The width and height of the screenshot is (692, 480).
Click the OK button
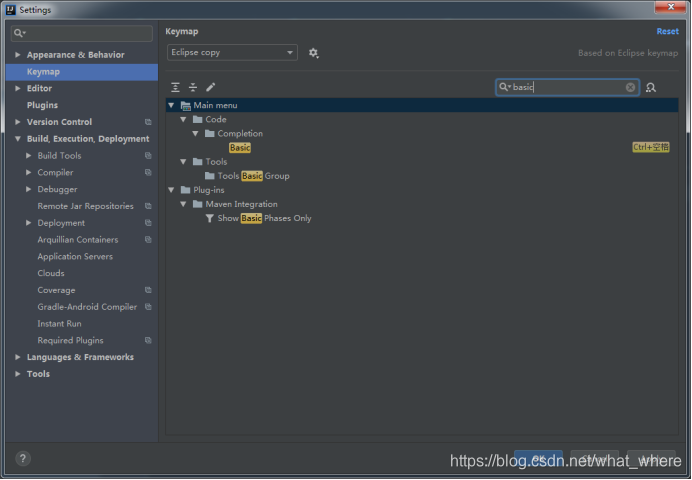point(538,459)
